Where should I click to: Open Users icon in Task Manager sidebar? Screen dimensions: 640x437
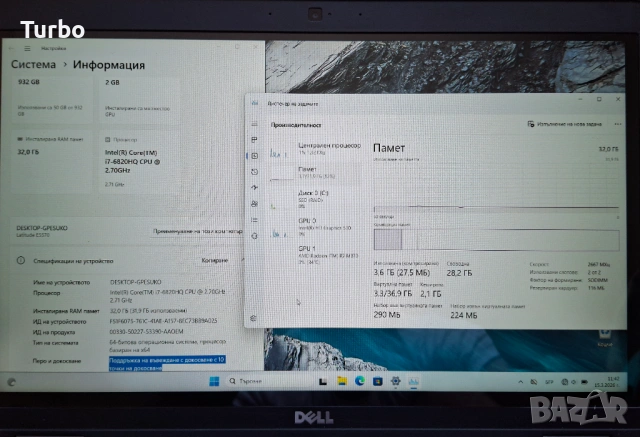coord(254,204)
